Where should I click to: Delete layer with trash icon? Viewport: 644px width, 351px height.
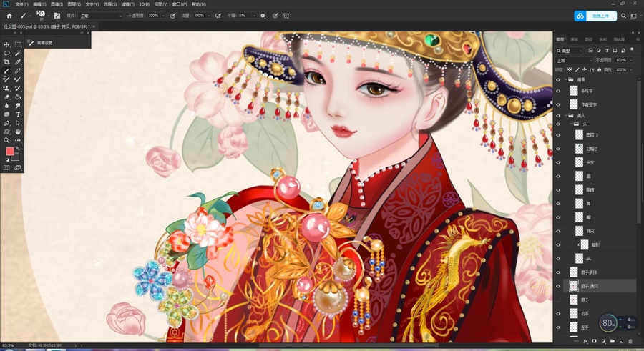630,341
